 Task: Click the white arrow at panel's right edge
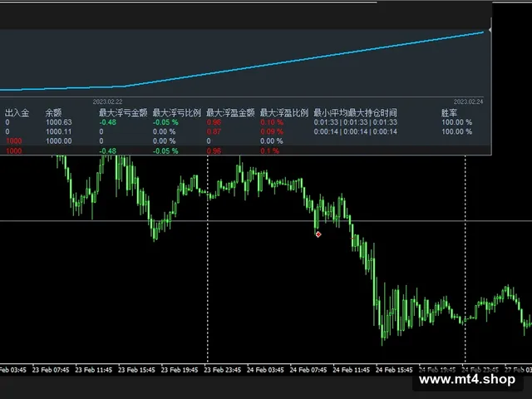(x=490, y=30)
